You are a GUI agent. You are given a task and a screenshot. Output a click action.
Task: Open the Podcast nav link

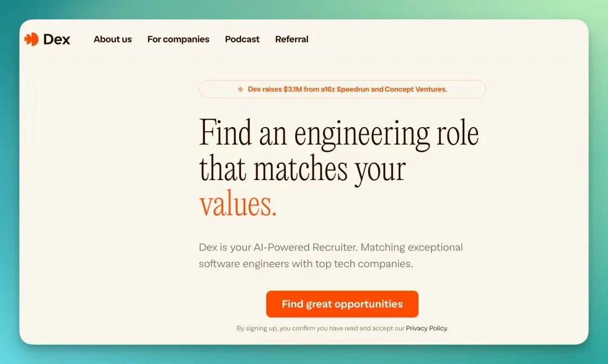pos(242,39)
